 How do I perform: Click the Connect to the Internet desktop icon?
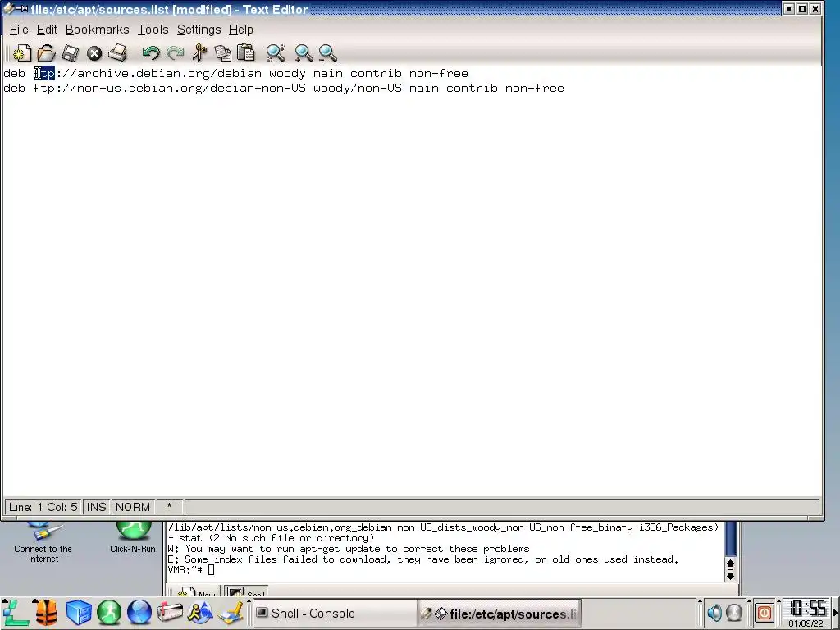[43, 542]
